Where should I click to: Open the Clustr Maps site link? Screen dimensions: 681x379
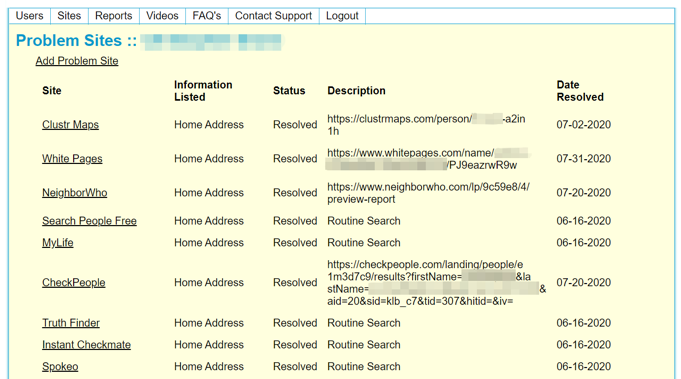(x=70, y=125)
